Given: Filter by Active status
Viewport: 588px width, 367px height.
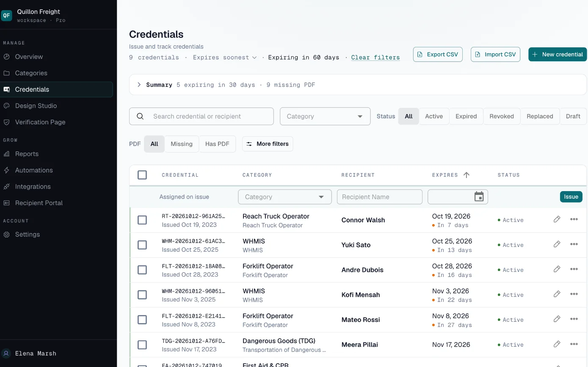Looking at the screenshot, I should point(434,116).
